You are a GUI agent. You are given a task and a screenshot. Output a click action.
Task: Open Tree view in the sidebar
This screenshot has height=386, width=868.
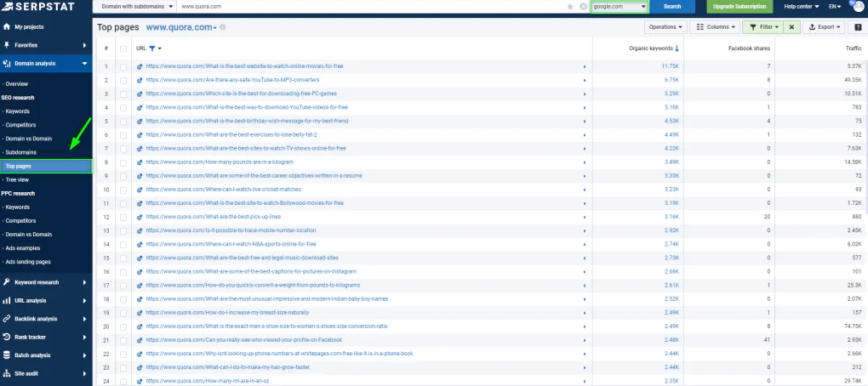click(x=18, y=179)
